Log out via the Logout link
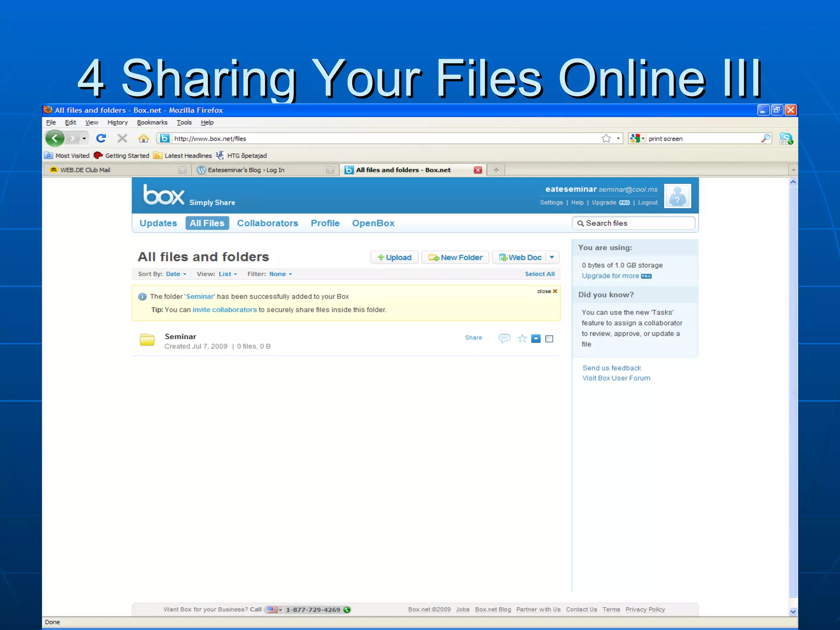Image resolution: width=840 pixels, height=630 pixels. (648, 203)
